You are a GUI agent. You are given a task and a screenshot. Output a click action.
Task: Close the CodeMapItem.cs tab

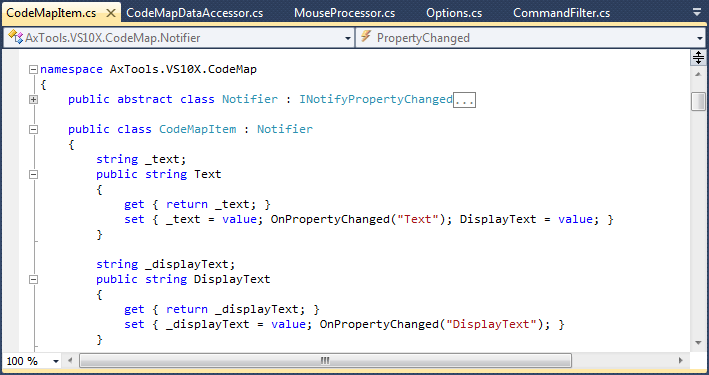111,13
